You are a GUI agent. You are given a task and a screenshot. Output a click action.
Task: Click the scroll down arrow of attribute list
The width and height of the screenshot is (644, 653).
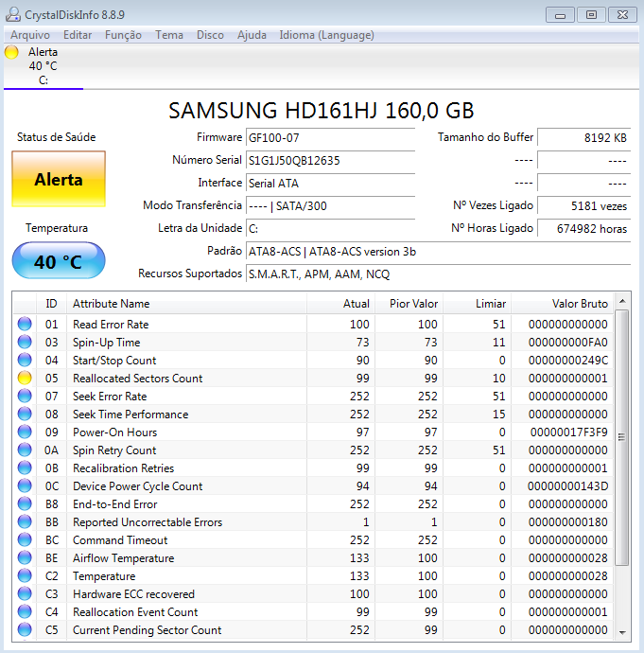click(622, 633)
